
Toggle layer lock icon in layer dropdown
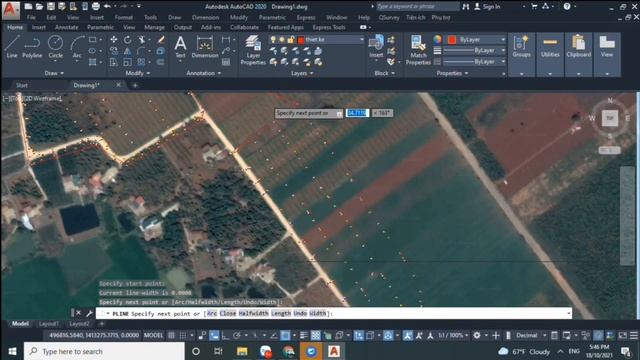[x=291, y=40]
